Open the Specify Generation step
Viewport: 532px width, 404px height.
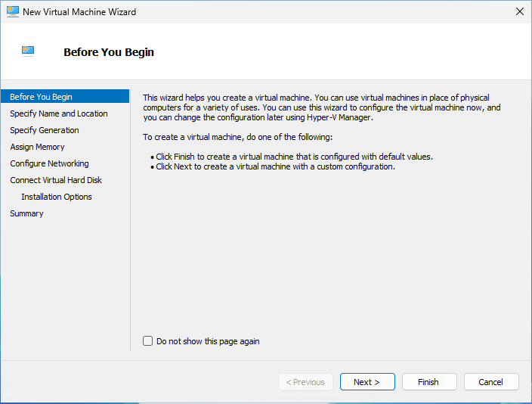pyautogui.click(x=45, y=130)
